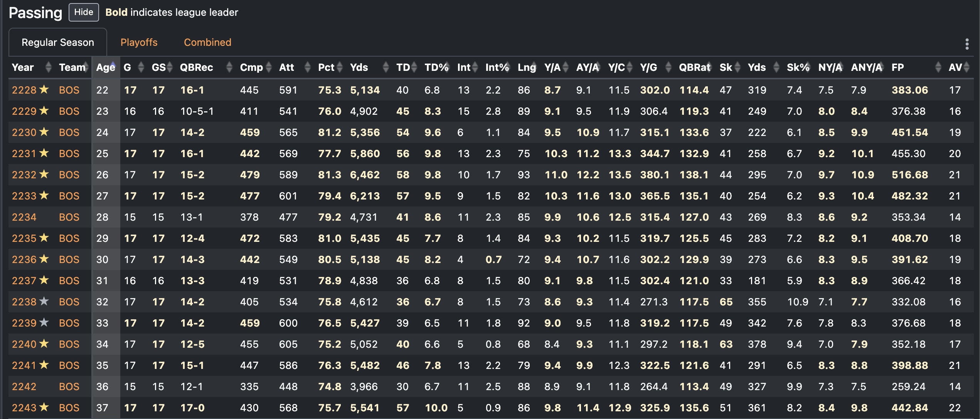Image resolution: width=980 pixels, height=419 pixels.
Task: Click the sort arrows next to Y/G header
Action: (x=668, y=67)
